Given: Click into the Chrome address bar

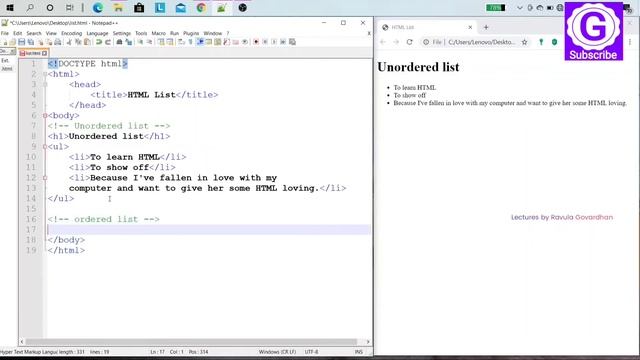Looking at the screenshot, I should (x=476, y=42).
